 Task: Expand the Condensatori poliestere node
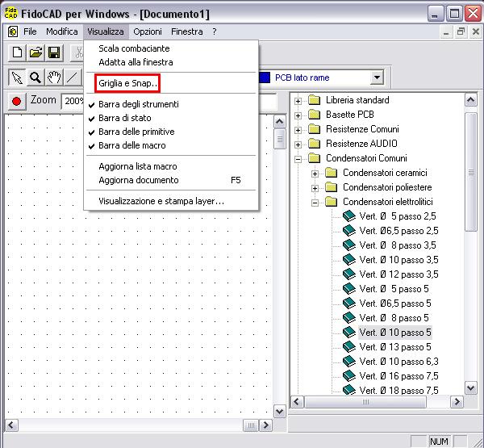(x=315, y=188)
